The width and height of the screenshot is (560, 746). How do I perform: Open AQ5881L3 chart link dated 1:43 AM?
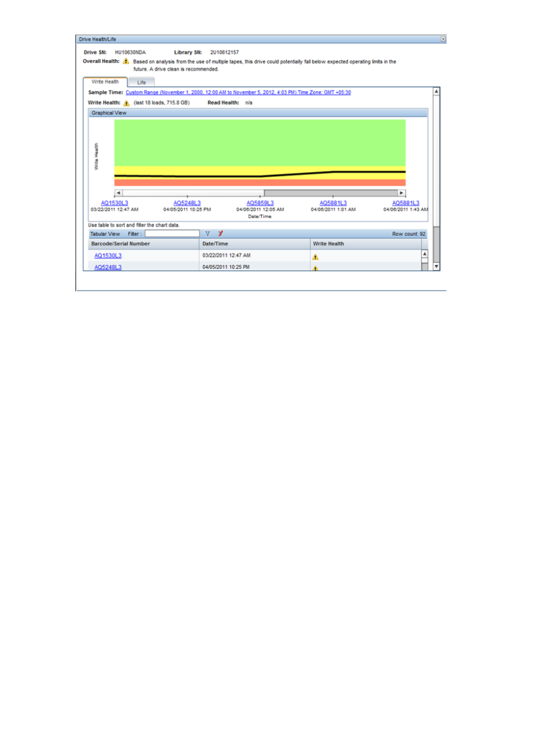pos(406,203)
